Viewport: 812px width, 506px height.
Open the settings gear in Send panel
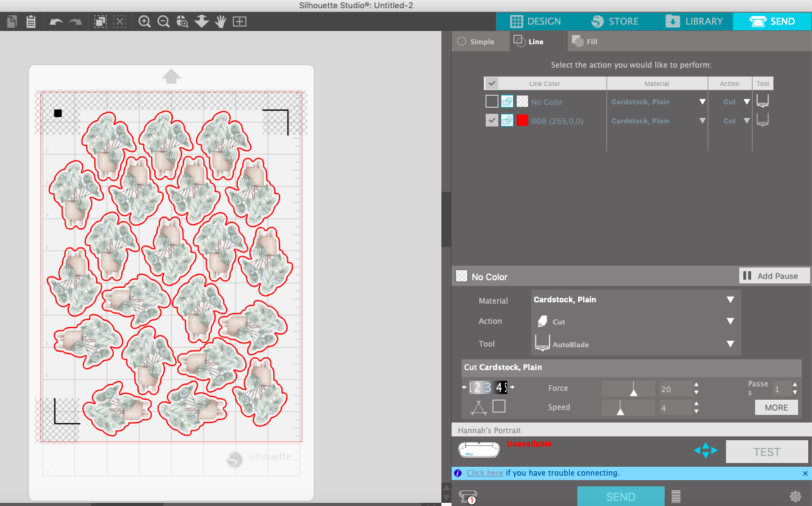click(x=795, y=497)
